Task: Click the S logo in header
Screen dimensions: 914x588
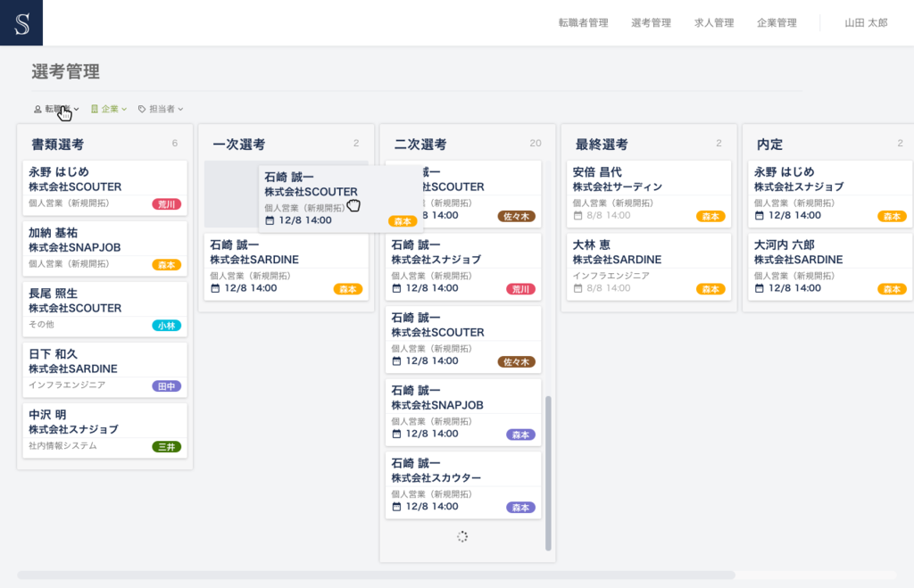Action: coord(21,22)
